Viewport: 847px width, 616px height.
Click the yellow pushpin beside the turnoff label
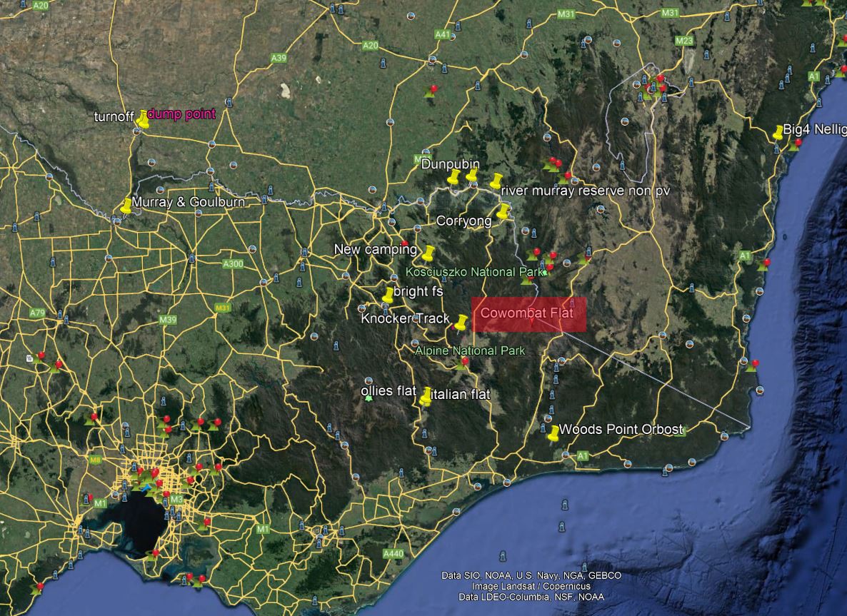point(143,118)
